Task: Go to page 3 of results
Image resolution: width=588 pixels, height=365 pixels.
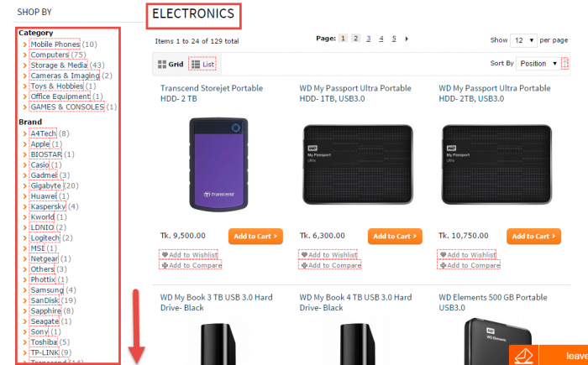Action: coord(368,39)
